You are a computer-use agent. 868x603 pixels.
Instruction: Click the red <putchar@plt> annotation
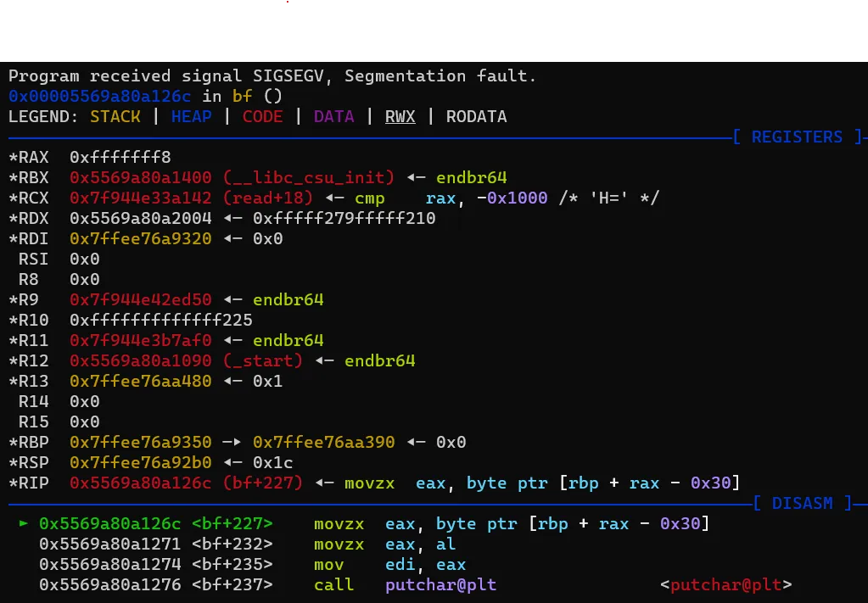tap(726, 585)
